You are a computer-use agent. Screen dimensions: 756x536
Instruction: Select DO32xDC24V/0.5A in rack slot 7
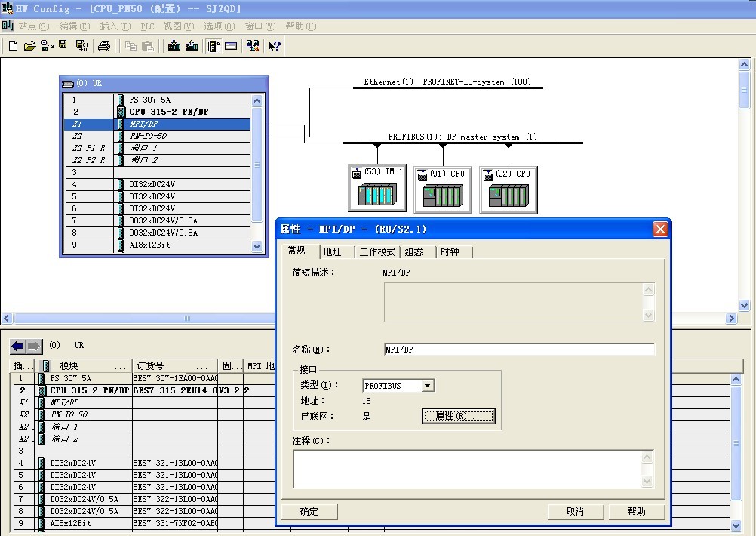[158, 220]
